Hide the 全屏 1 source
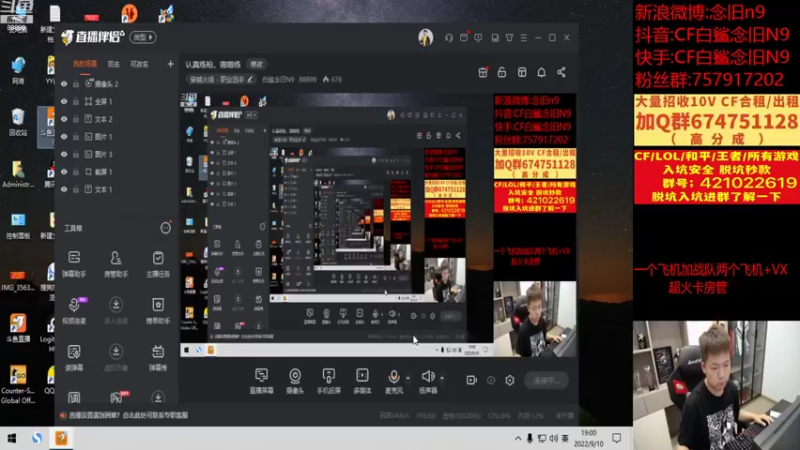This screenshot has height=450, width=800. [x=64, y=102]
